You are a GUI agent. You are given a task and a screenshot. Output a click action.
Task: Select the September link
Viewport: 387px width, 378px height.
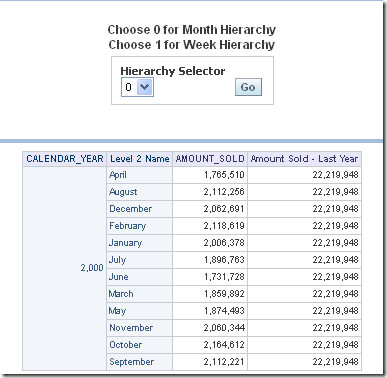131,362
